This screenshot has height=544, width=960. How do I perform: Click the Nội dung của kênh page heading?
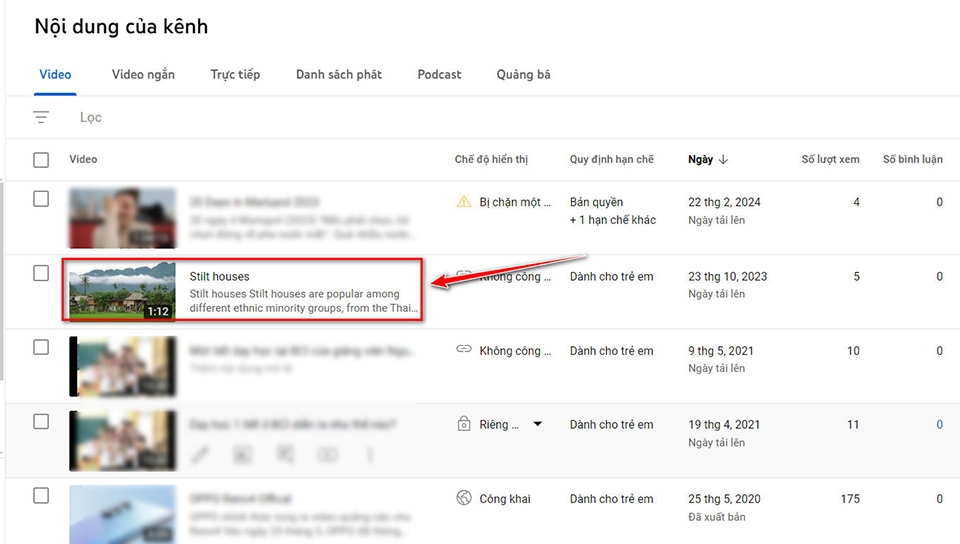coord(121,26)
